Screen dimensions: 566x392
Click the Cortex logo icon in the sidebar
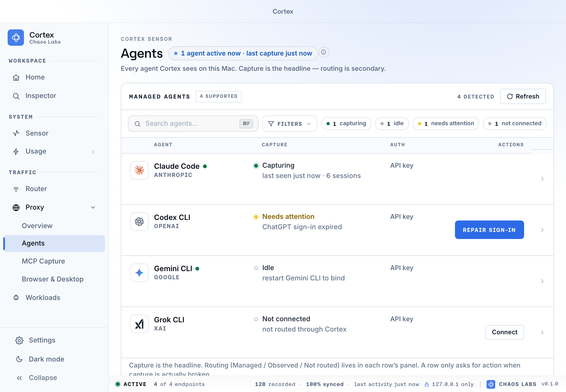pyautogui.click(x=16, y=38)
